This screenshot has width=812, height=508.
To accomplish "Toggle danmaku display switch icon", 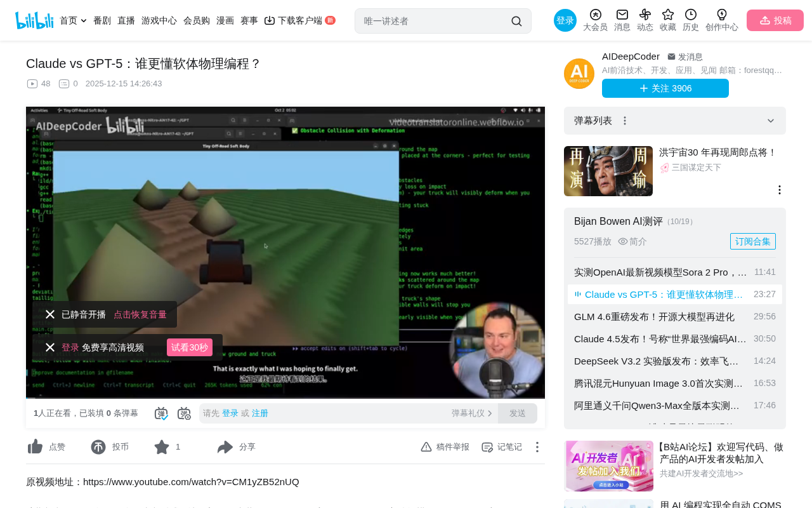I will click(161, 413).
